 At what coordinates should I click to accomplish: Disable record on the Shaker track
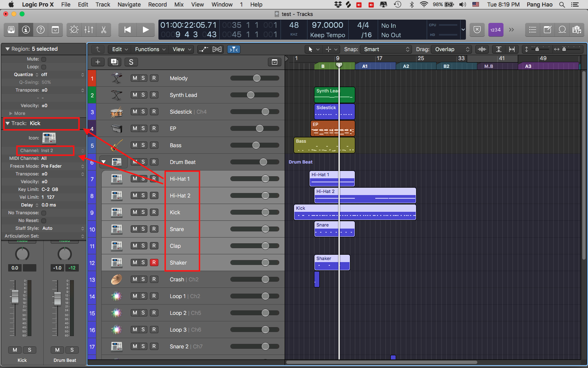pyautogui.click(x=154, y=263)
